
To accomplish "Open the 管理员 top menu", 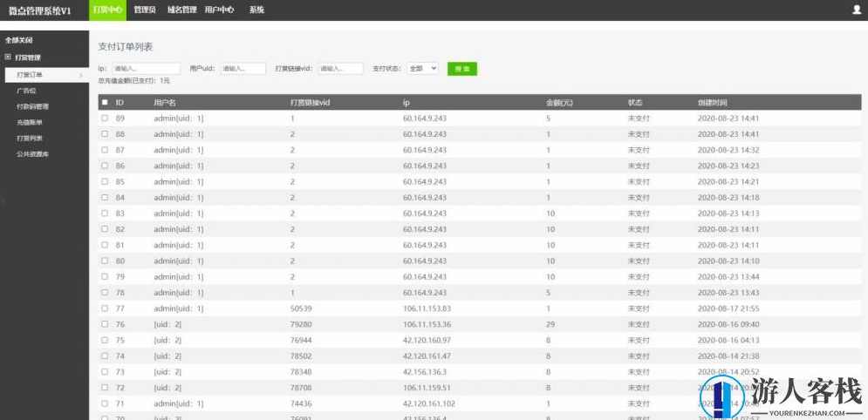I will (x=145, y=10).
